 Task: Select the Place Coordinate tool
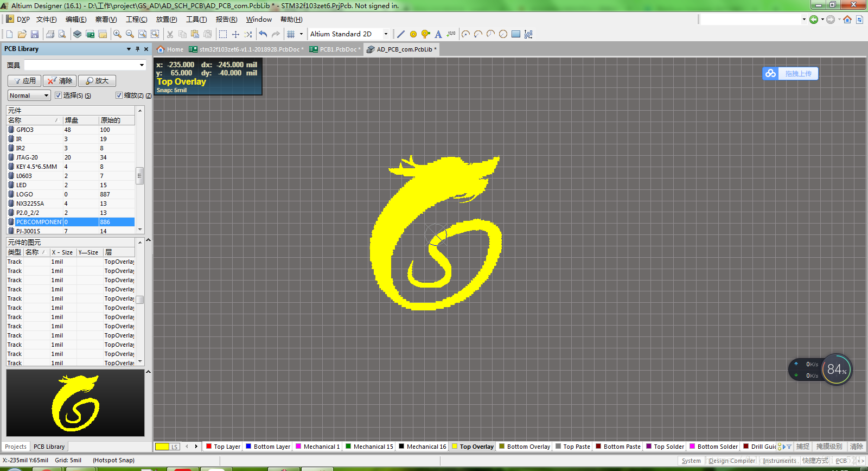point(451,34)
